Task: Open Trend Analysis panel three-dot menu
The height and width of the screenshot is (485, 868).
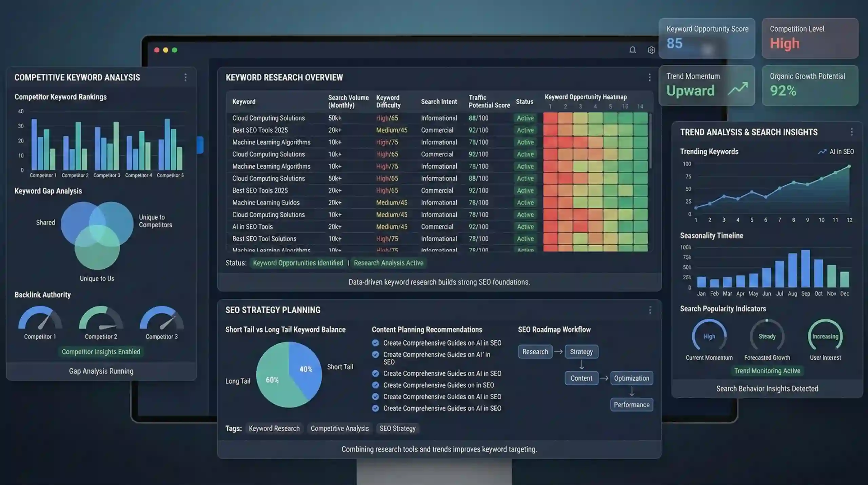Action: pyautogui.click(x=851, y=132)
